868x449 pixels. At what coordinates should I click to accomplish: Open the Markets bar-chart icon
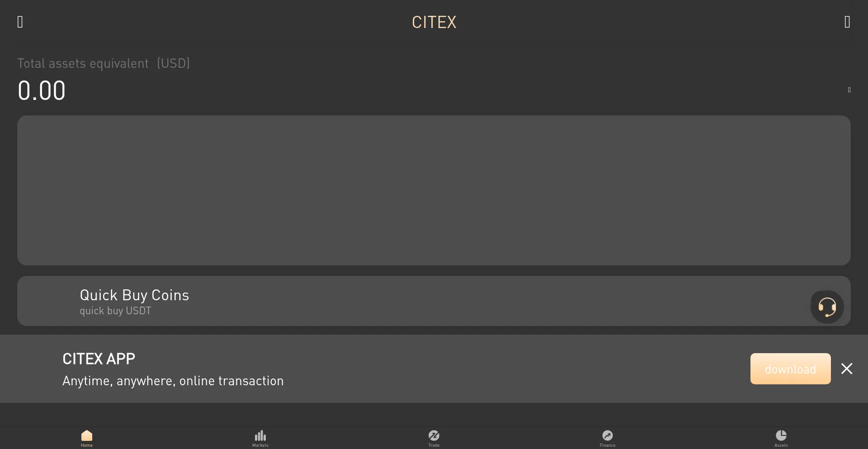[x=260, y=435]
